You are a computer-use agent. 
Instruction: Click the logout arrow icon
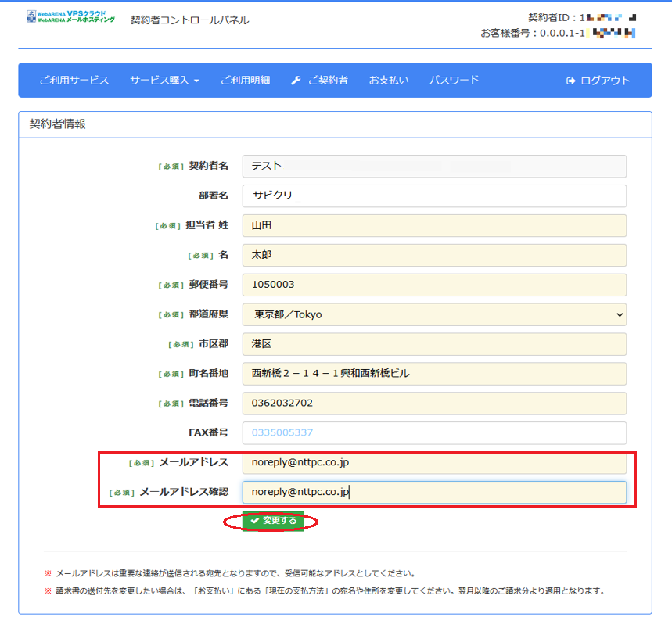570,81
